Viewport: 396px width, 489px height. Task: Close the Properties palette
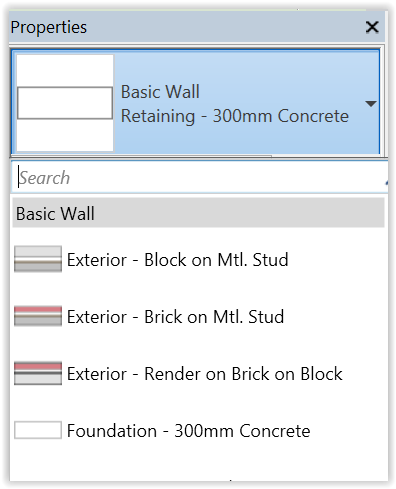[372, 27]
